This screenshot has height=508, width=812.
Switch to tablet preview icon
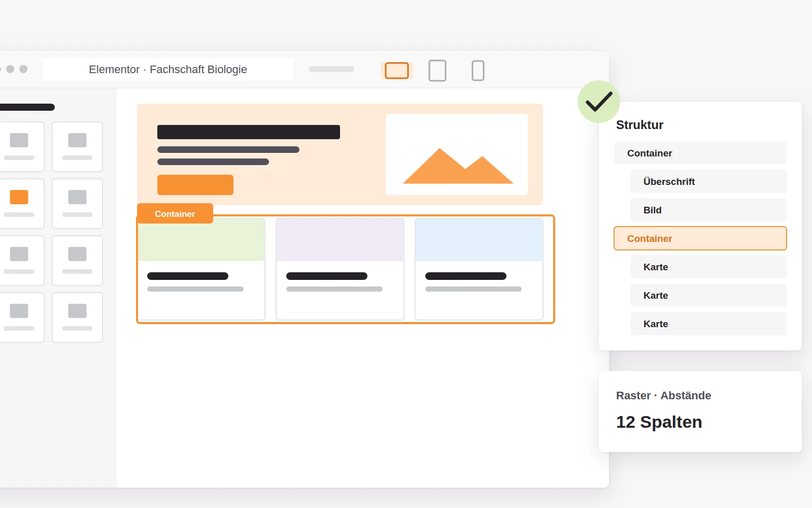pos(437,71)
